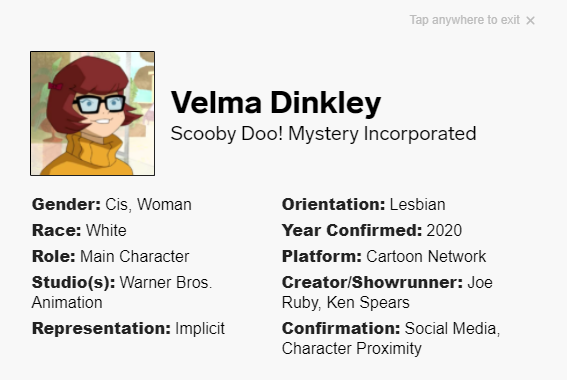Click the 'Lesbian' orientation value
This screenshot has width=567, height=380.
point(417,205)
